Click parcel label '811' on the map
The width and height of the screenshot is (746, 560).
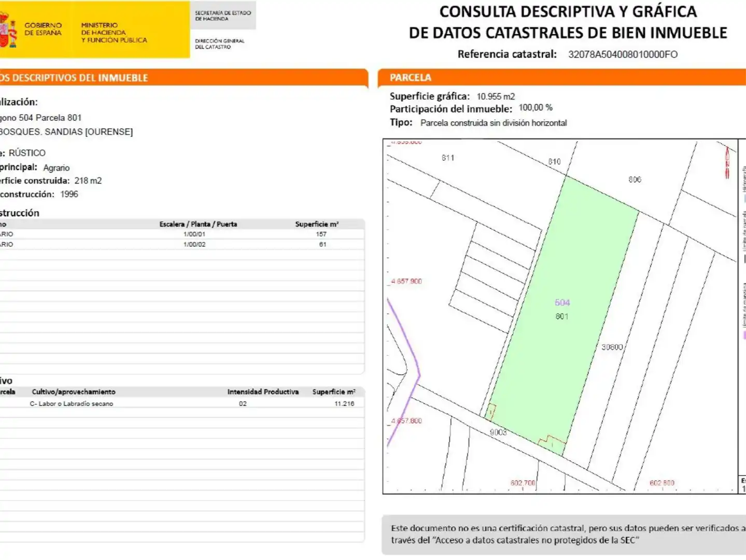click(x=448, y=158)
